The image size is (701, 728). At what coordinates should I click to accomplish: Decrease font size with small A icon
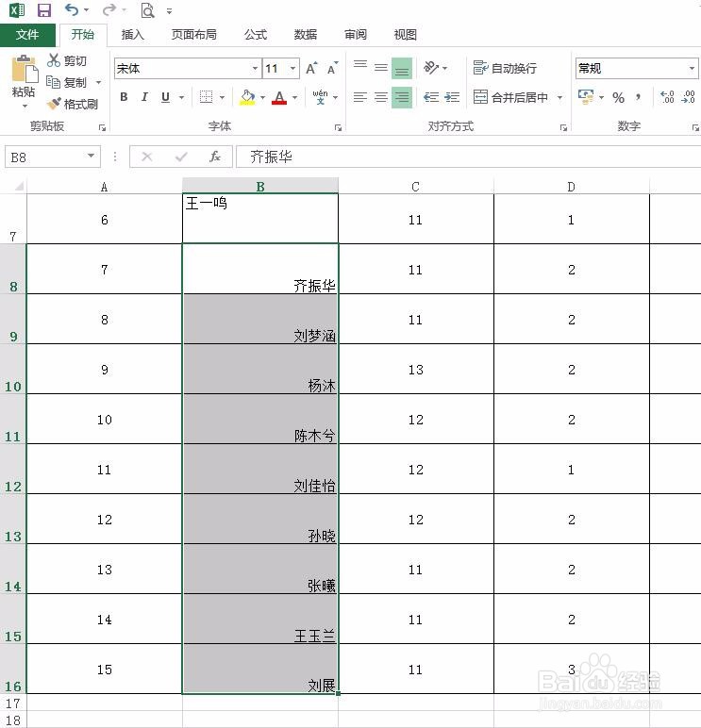[x=333, y=69]
